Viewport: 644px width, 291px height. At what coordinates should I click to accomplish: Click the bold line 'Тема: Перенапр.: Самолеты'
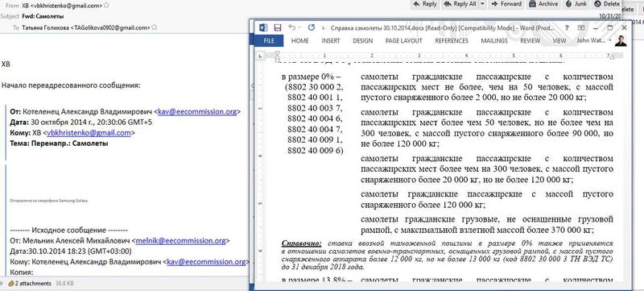(59, 143)
